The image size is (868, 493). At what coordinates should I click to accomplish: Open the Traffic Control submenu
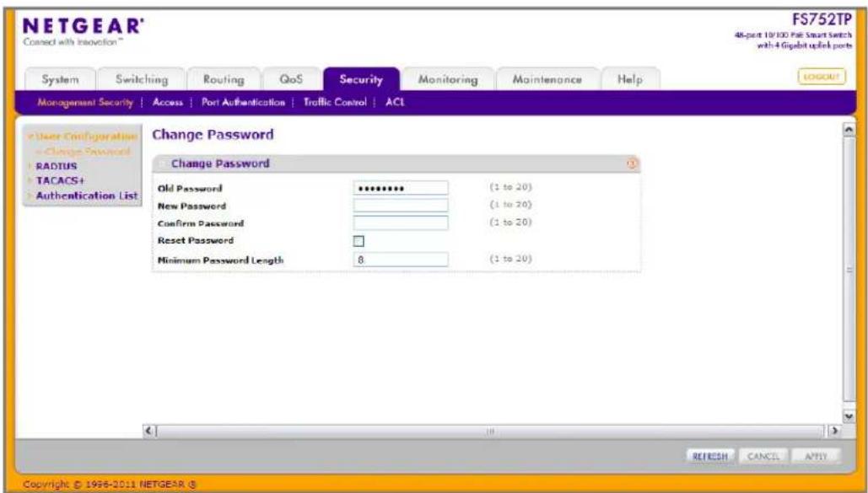(335, 102)
